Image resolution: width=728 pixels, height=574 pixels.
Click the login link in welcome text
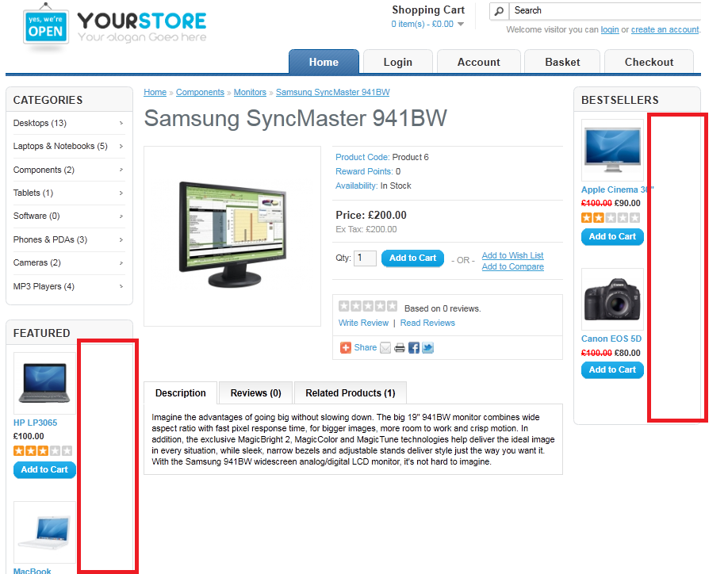tap(610, 29)
